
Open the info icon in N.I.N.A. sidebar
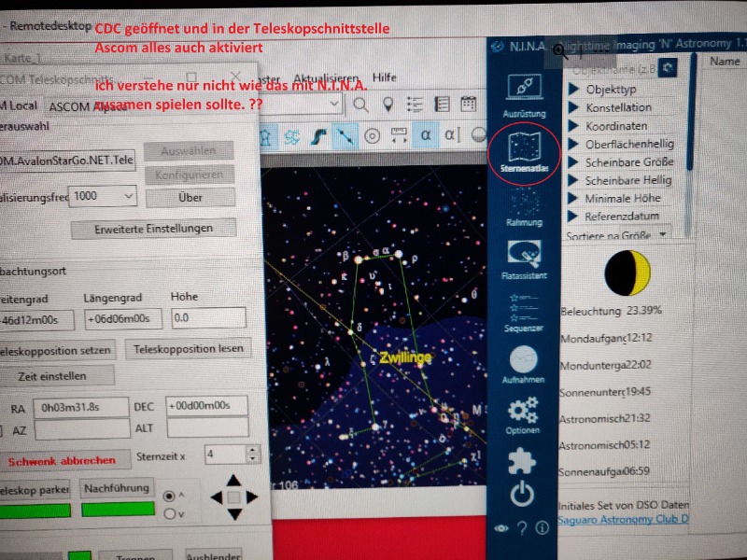click(543, 527)
